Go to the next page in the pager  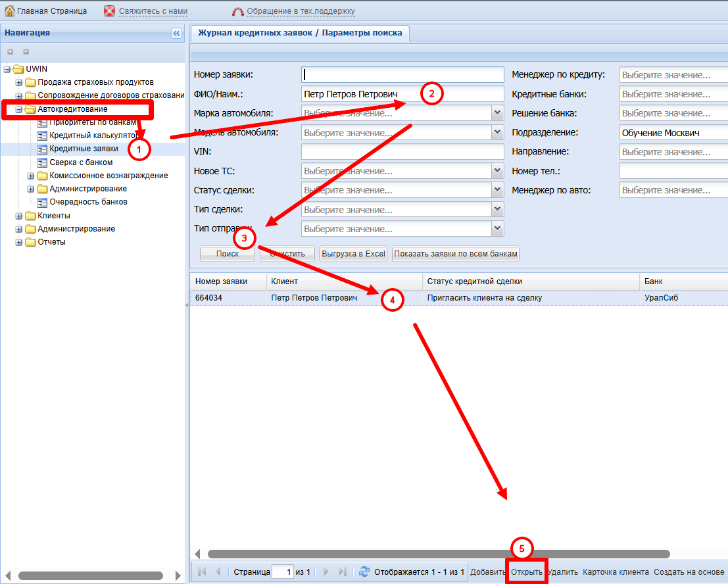click(x=326, y=572)
